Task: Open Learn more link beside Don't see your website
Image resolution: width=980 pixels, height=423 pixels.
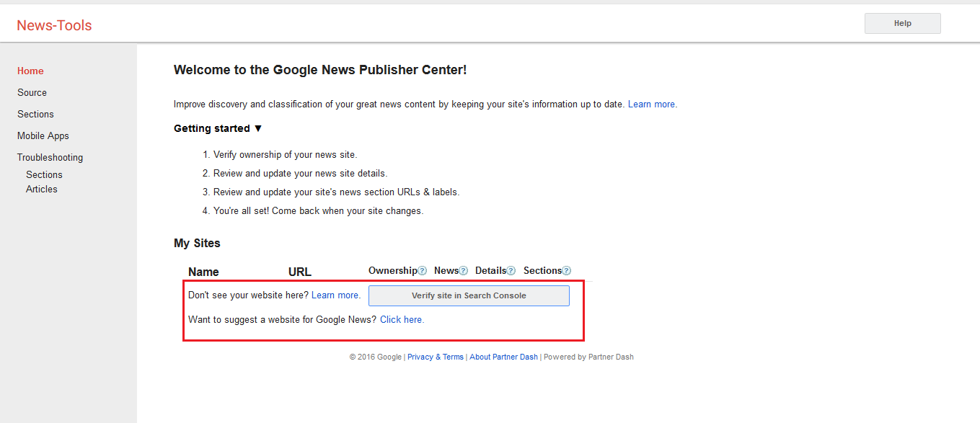Action: point(335,295)
